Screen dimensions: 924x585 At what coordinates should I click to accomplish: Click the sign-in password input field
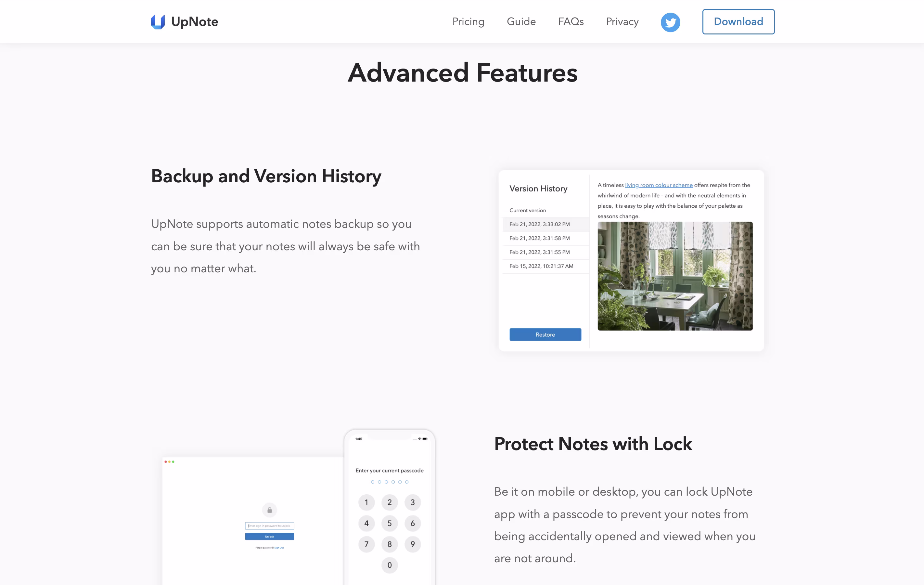269,526
